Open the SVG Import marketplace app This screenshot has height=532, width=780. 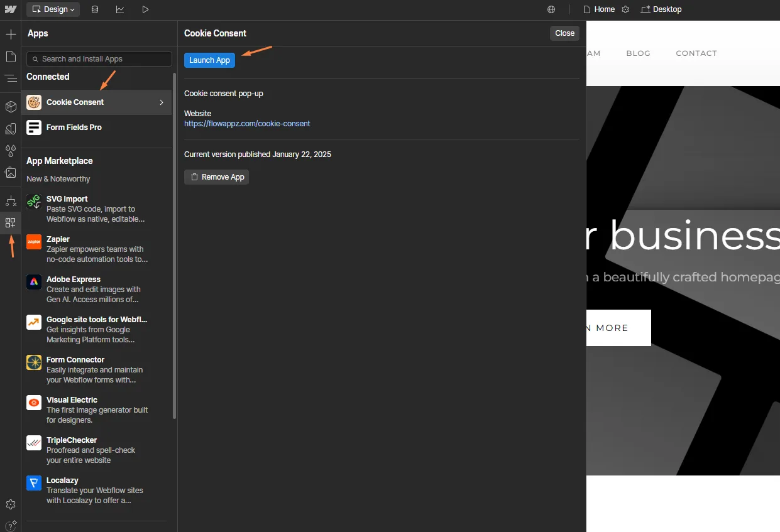[x=96, y=209]
